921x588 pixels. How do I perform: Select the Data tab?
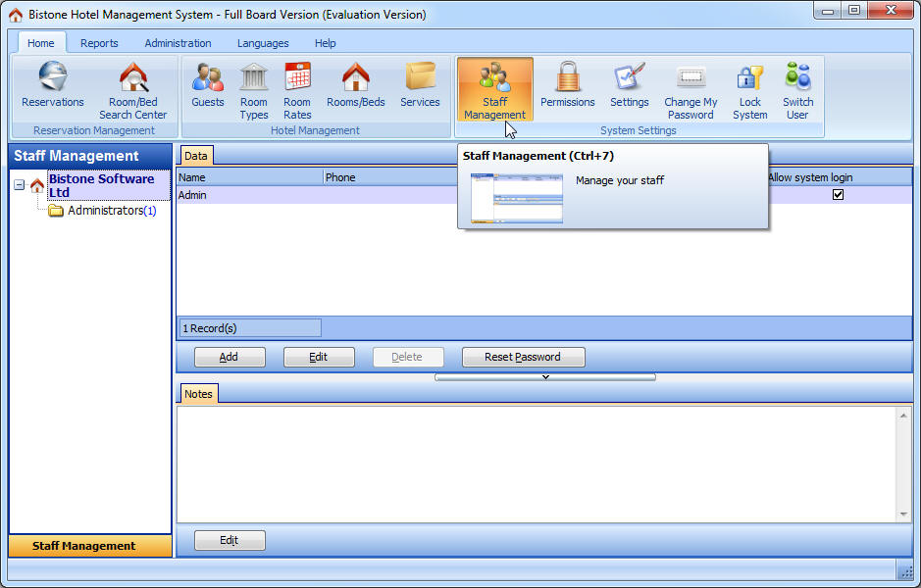(x=196, y=156)
